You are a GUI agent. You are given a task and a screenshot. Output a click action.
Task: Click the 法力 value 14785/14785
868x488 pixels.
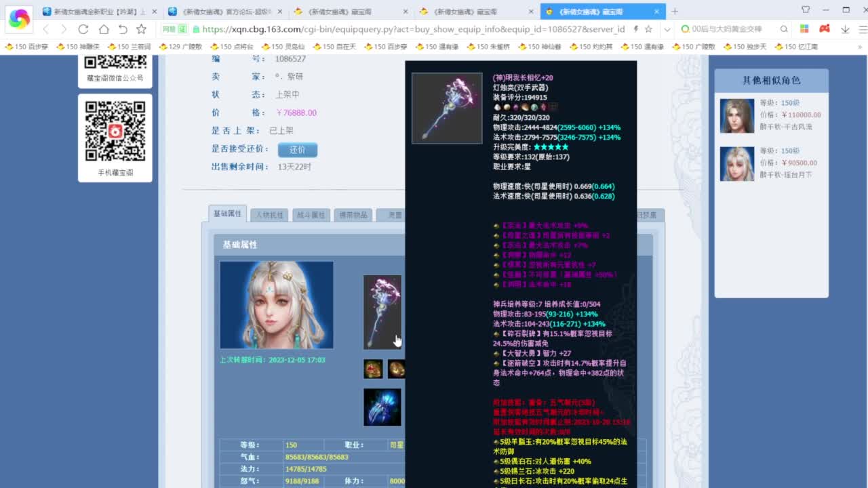[306, 469]
